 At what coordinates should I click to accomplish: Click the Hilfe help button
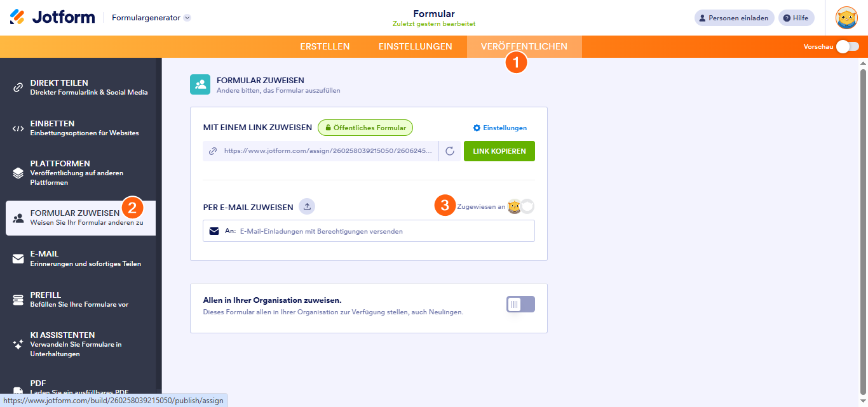[x=796, y=18]
